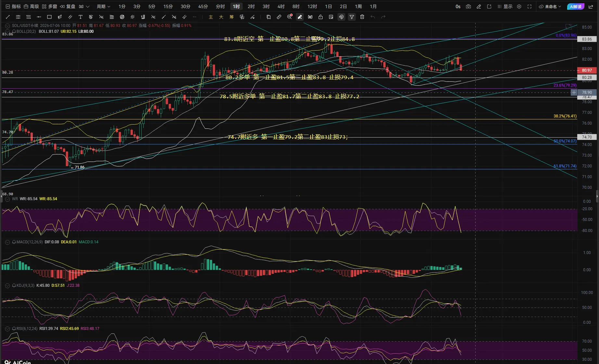Click the lock drawings icon

(x=321, y=17)
